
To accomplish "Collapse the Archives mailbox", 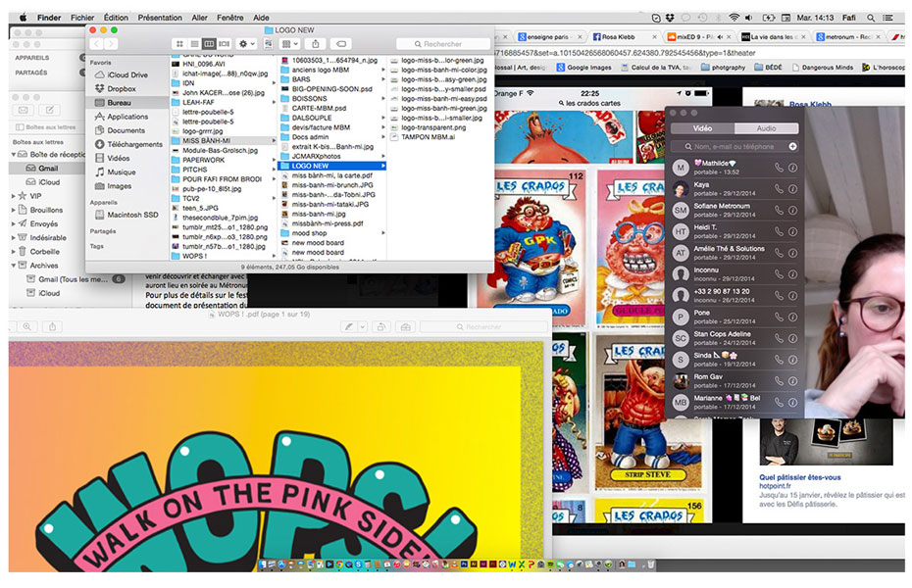I will coord(14,266).
